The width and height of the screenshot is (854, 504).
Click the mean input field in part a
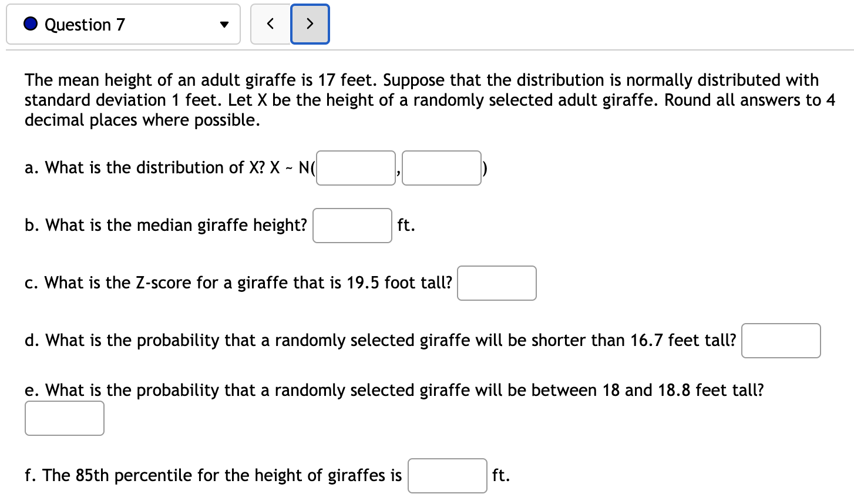[355, 168]
